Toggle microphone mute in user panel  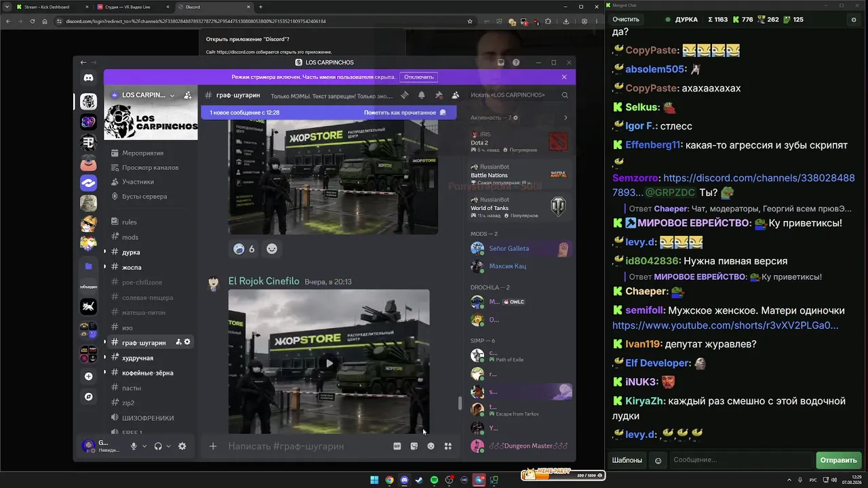134,446
